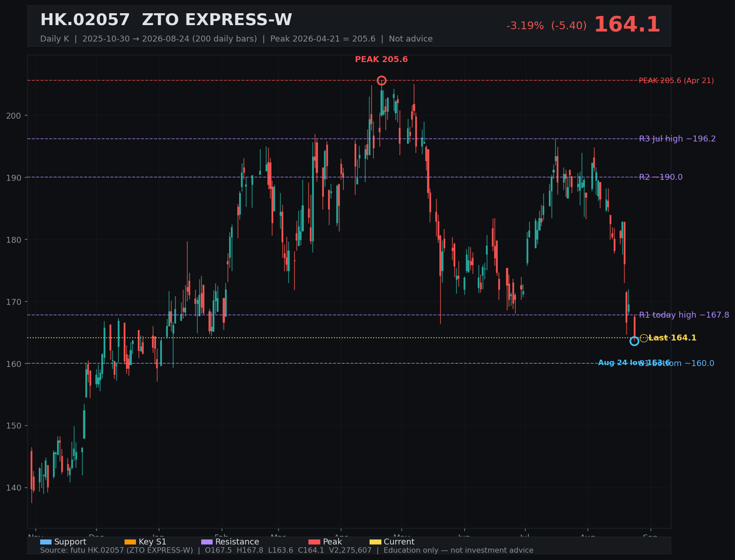Click the 150 tick on the price axis
735x560 pixels.
point(14,426)
